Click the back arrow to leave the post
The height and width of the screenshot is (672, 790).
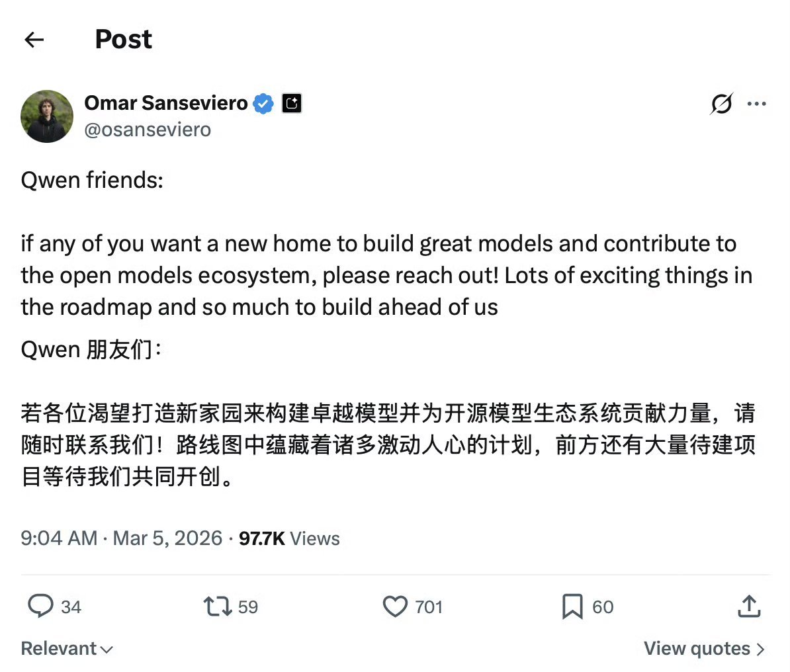click(34, 40)
